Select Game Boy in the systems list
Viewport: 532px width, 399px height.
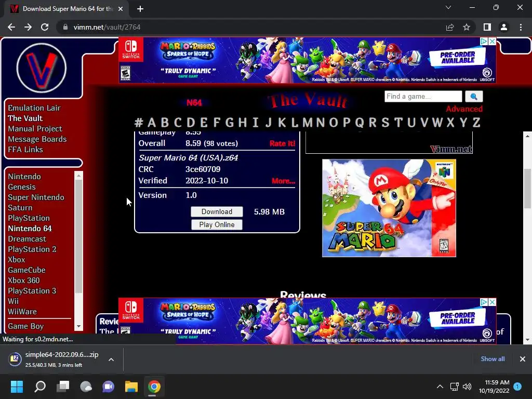26,326
